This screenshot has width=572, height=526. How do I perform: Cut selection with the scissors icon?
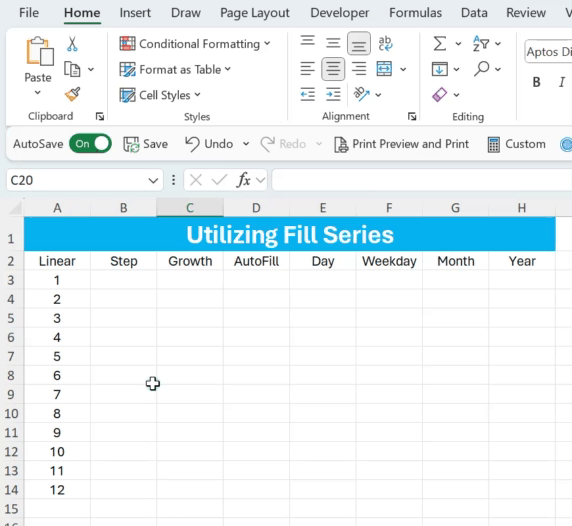click(x=72, y=43)
